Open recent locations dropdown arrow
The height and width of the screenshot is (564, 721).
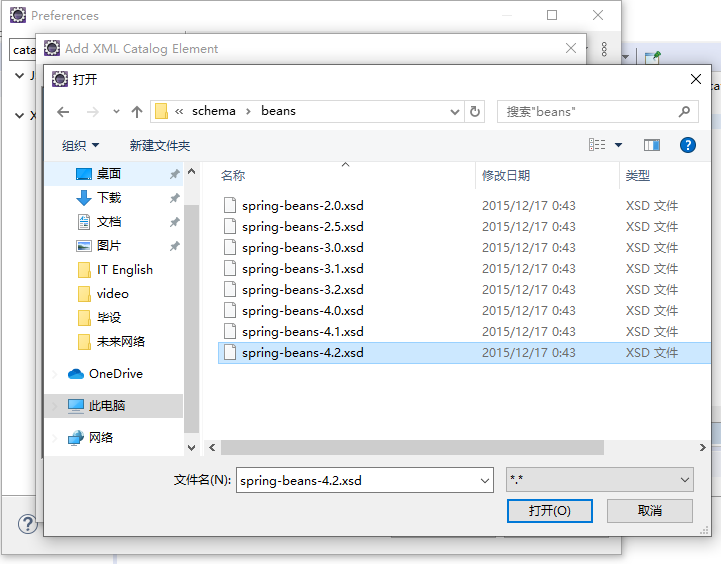tap(116, 112)
